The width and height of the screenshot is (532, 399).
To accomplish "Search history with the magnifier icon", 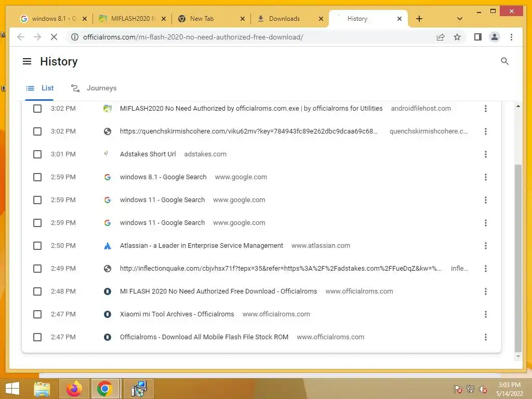I will [504, 61].
